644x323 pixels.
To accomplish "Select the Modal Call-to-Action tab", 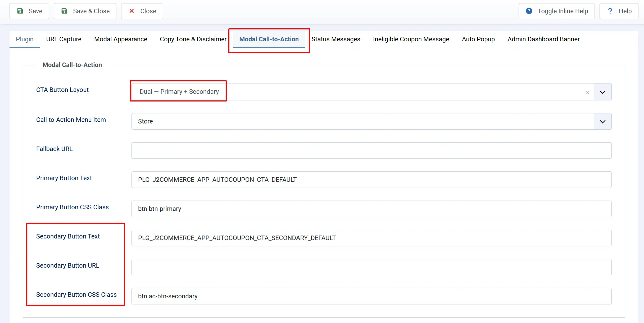I will (x=269, y=39).
